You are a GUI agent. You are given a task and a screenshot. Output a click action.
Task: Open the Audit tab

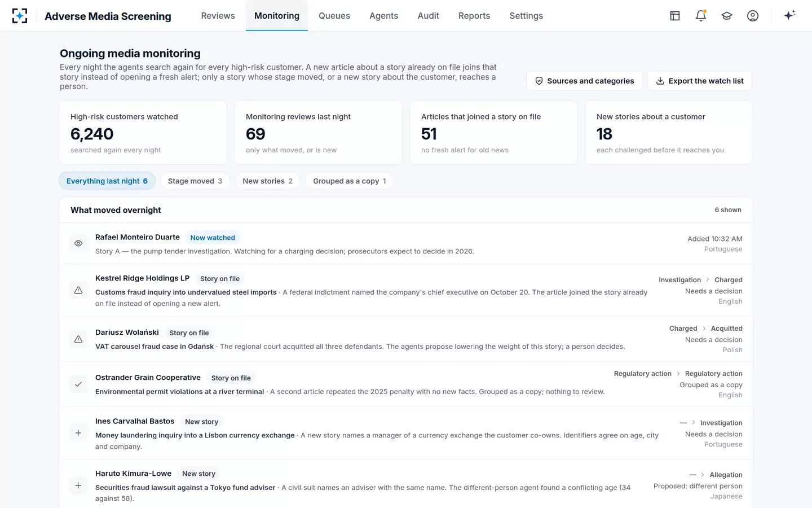tap(428, 16)
